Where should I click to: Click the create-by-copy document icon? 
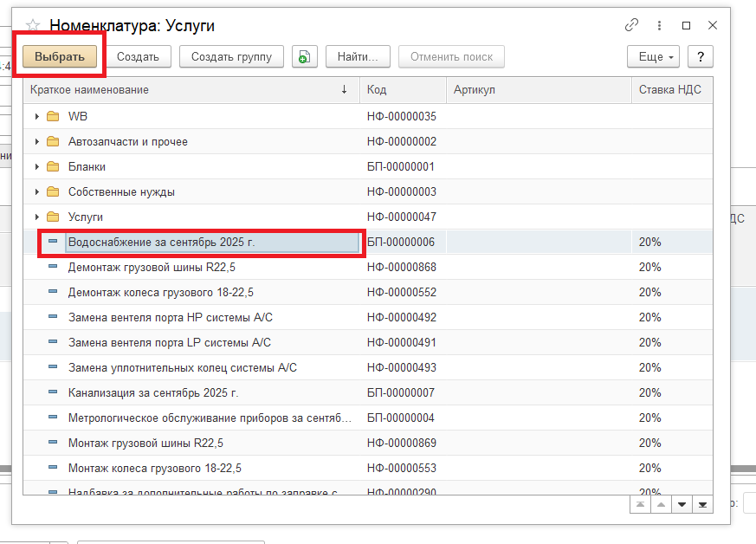point(304,57)
